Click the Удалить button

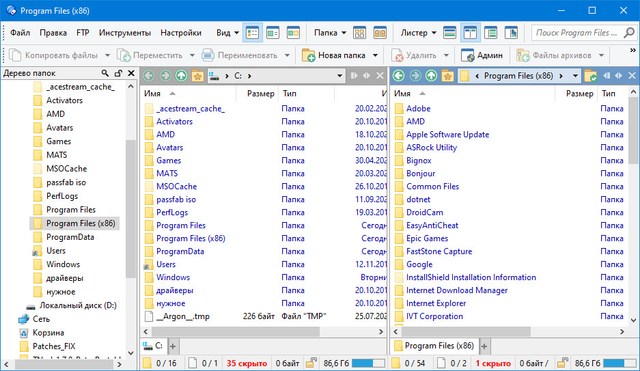[415, 55]
